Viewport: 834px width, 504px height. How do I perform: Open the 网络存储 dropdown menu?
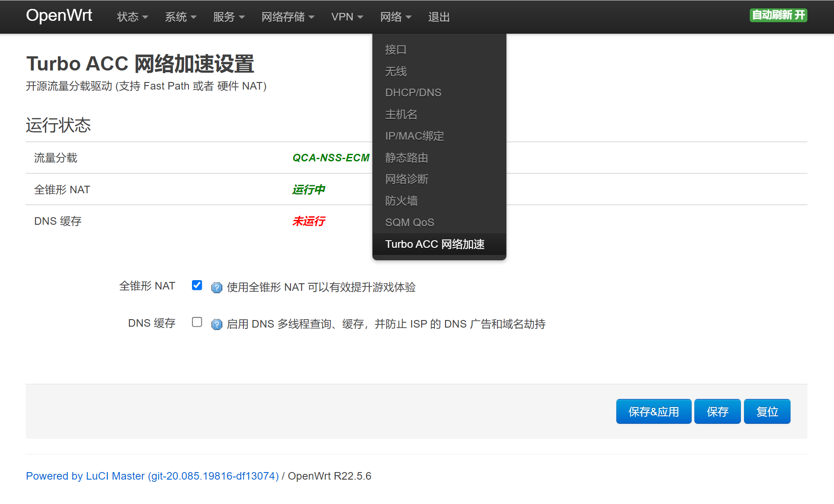tap(288, 17)
